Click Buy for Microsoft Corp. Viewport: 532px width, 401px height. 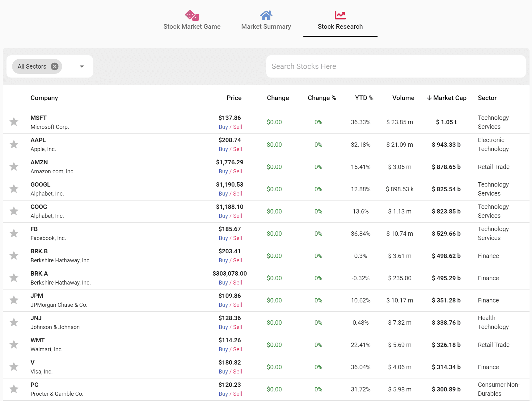click(x=223, y=127)
